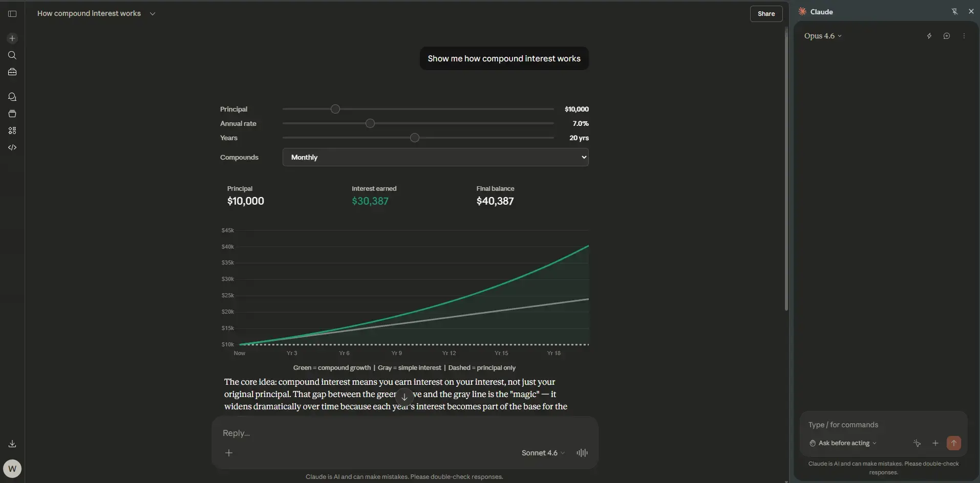980x483 pixels.
Task: Open the three-dot menu in Claude panel
Action: pyautogui.click(x=964, y=36)
